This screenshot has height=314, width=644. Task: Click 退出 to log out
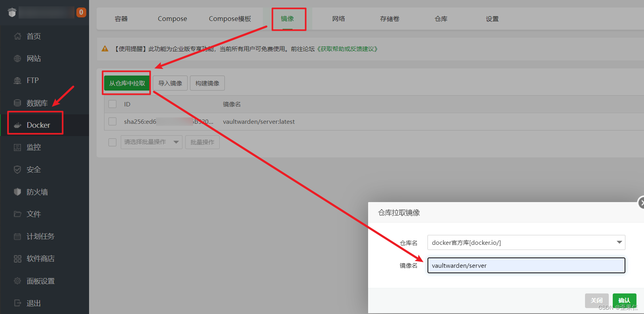[34, 303]
